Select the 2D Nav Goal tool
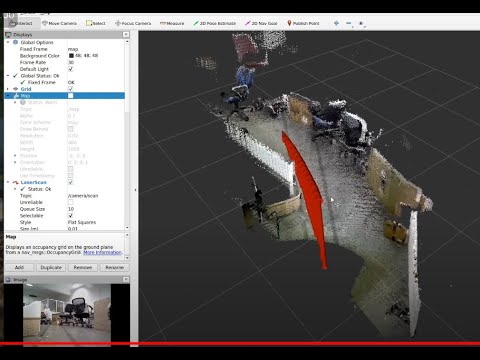480x360 pixels. 261,23
